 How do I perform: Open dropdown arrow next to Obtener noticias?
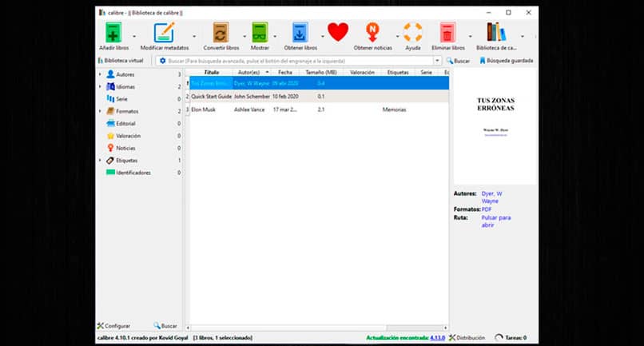397,37
